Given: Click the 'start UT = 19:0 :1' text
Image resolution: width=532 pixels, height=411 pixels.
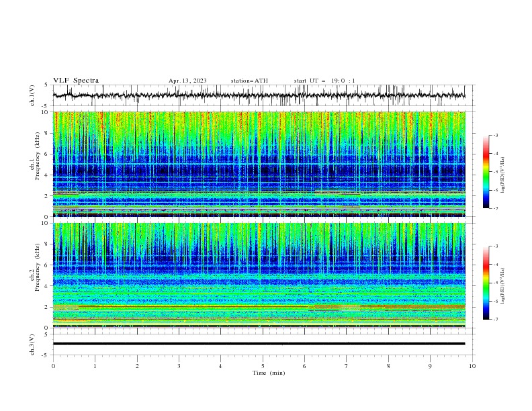Looking at the screenshot, I should 324,81.
